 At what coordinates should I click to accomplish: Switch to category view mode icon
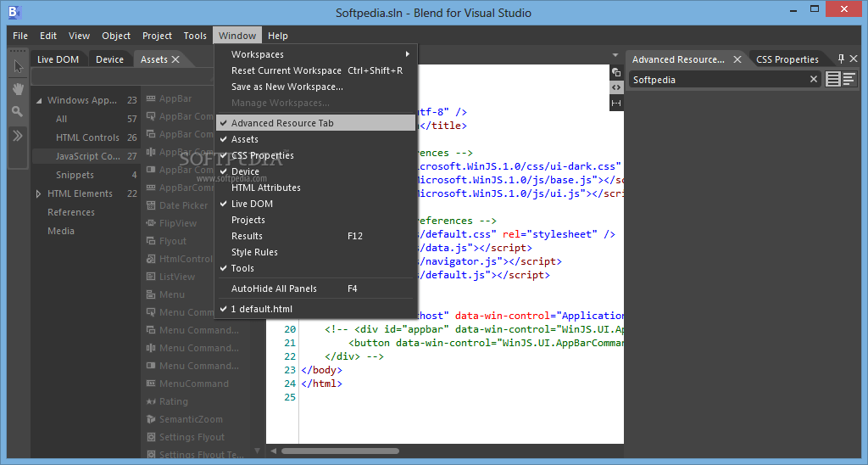pyautogui.click(x=849, y=79)
